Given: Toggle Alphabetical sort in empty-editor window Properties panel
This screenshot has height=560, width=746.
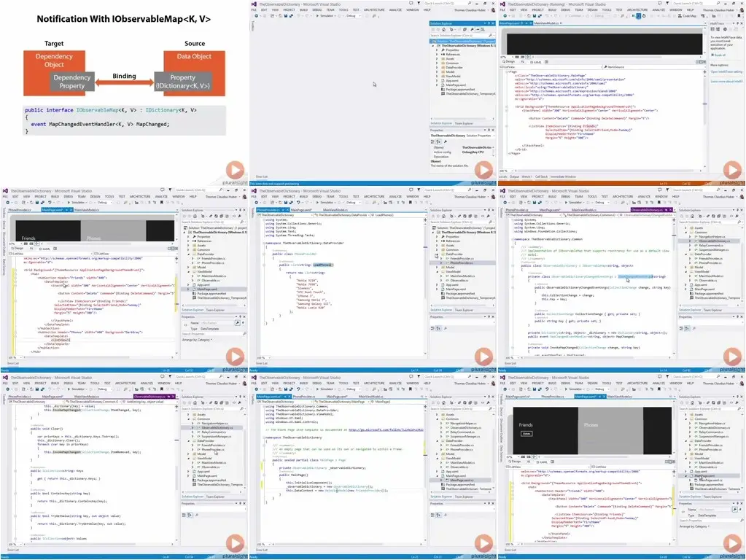Looking at the screenshot, I should (439, 141).
